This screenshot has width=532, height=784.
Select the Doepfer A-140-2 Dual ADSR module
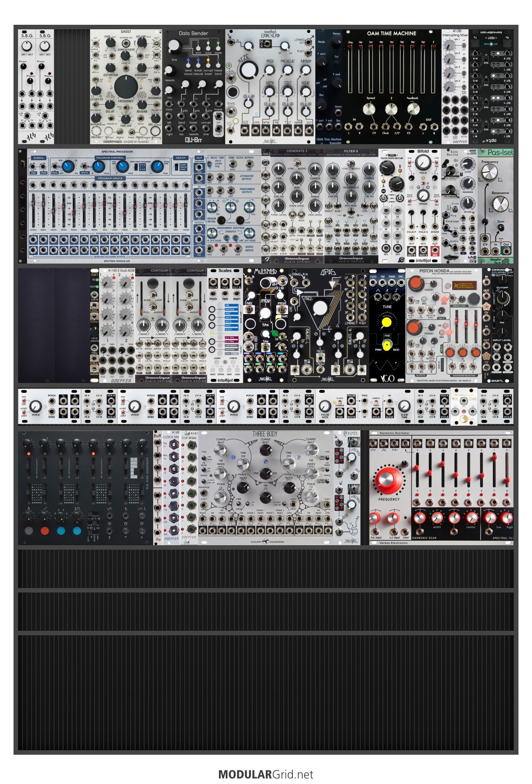coord(117,325)
